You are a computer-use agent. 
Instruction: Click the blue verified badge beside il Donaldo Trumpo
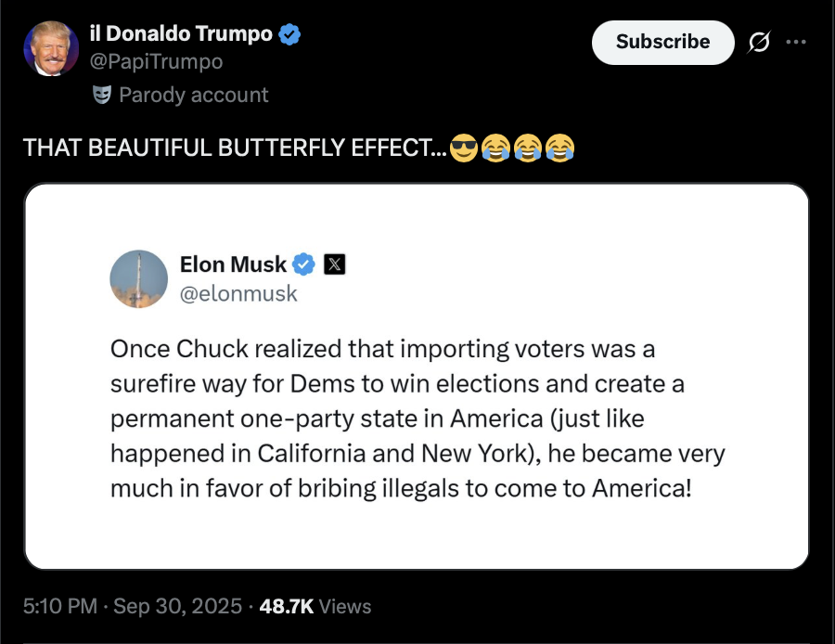pyautogui.click(x=290, y=35)
